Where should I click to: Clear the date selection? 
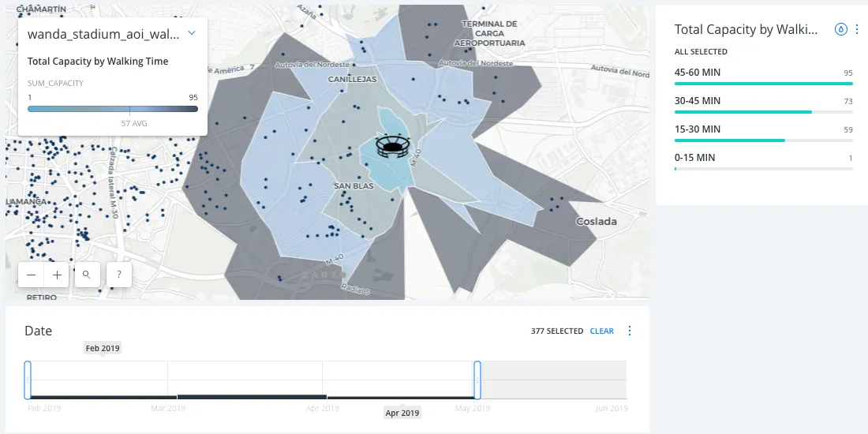[601, 331]
